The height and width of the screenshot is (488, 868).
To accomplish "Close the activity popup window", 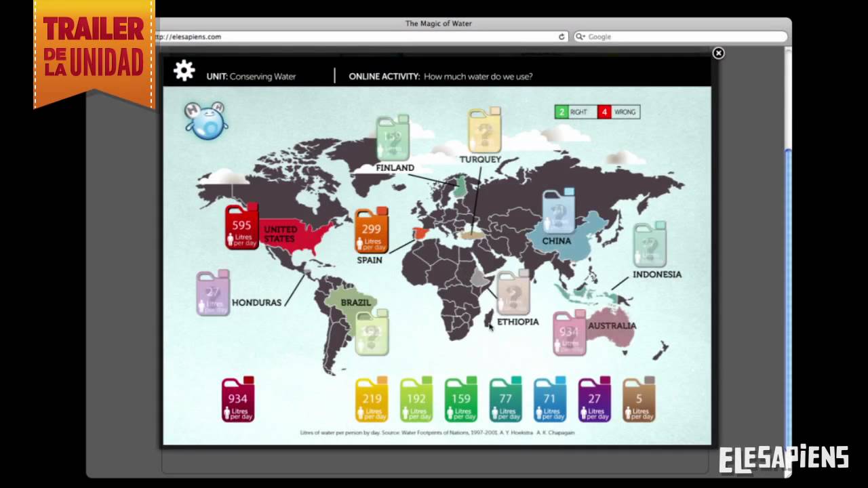I will click(x=718, y=54).
